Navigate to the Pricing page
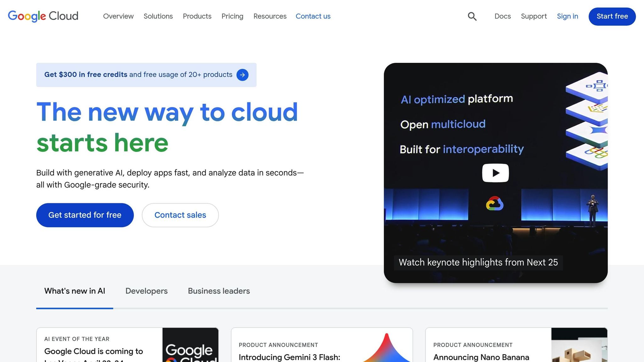644x362 pixels. (232, 16)
